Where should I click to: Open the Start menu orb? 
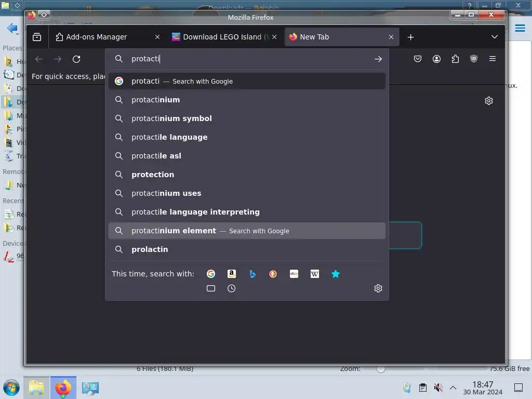[11, 388]
